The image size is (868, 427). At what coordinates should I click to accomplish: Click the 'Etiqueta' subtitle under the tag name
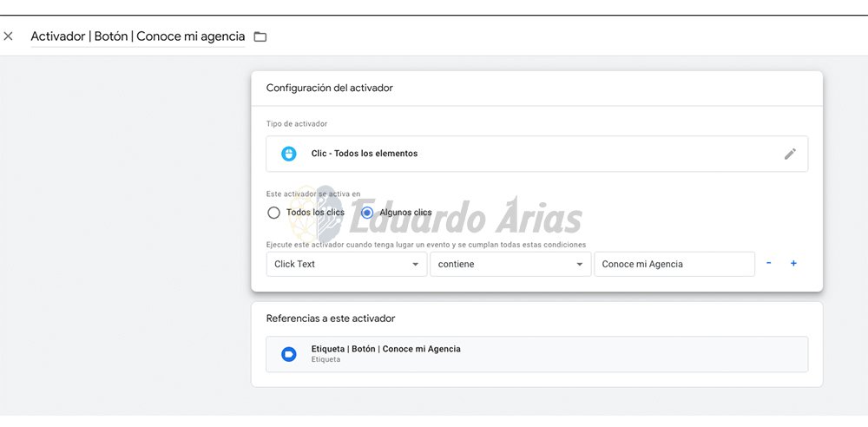[x=325, y=359]
